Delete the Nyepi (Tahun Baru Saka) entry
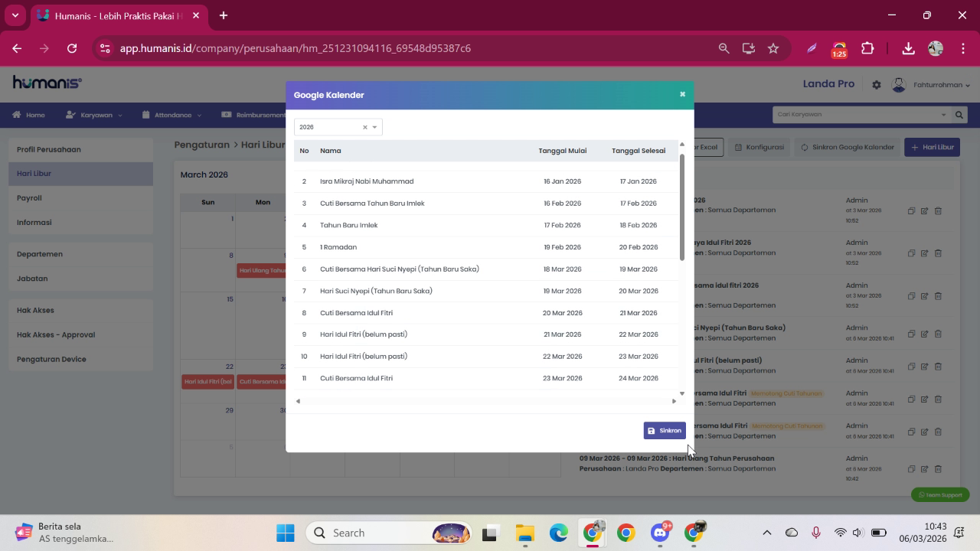The image size is (980, 551). pos(938,334)
